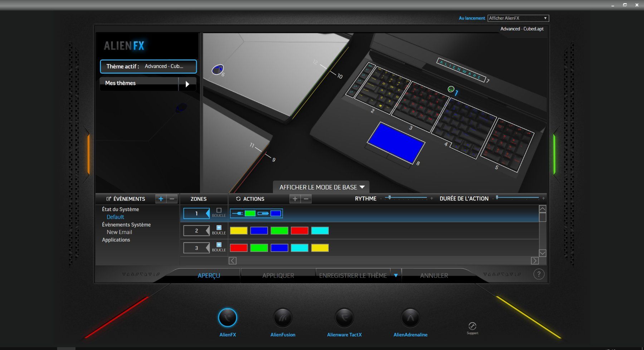Image resolution: width=644 pixels, height=350 pixels.
Task: Open the Au lancement dropdown
Action: click(518, 18)
